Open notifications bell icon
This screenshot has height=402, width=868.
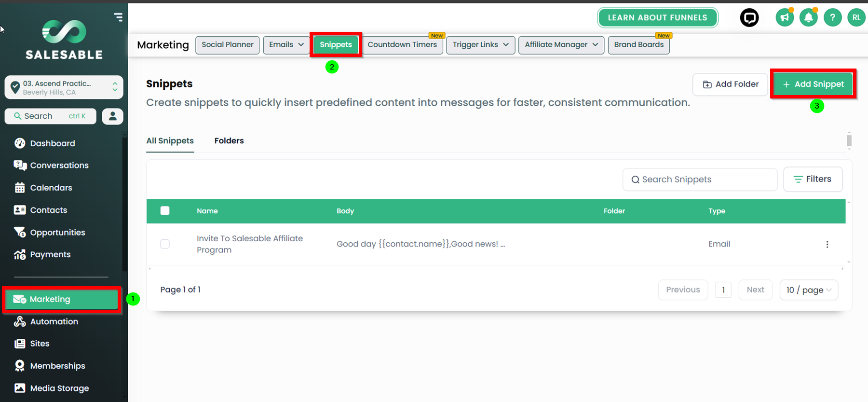pyautogui.click(x=809, y=18)
